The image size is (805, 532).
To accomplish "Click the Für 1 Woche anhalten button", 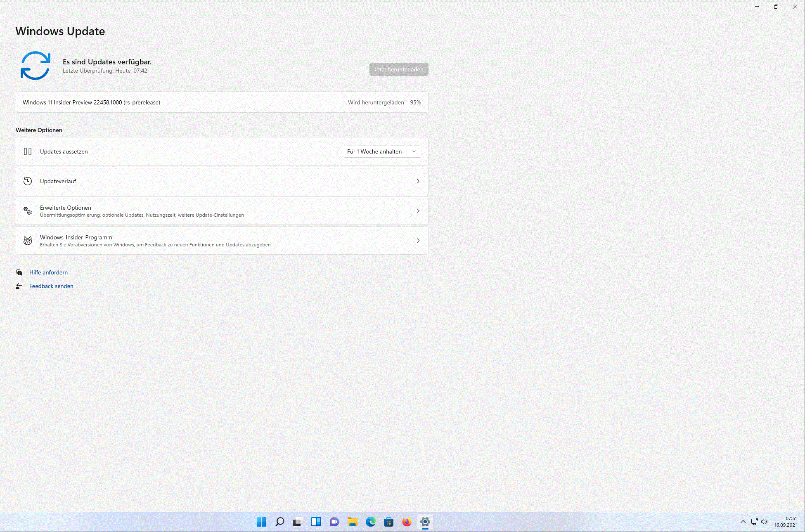I will (x=375, y=151).
